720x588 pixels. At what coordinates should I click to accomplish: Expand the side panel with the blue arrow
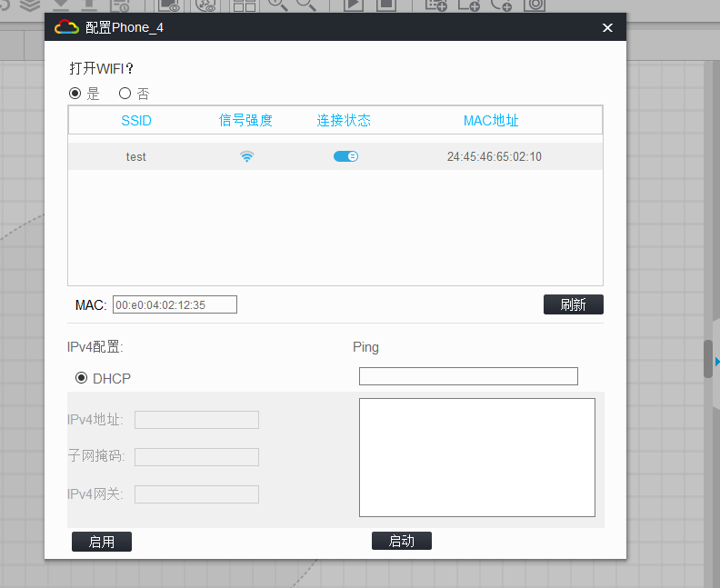(x=716, y=362)
